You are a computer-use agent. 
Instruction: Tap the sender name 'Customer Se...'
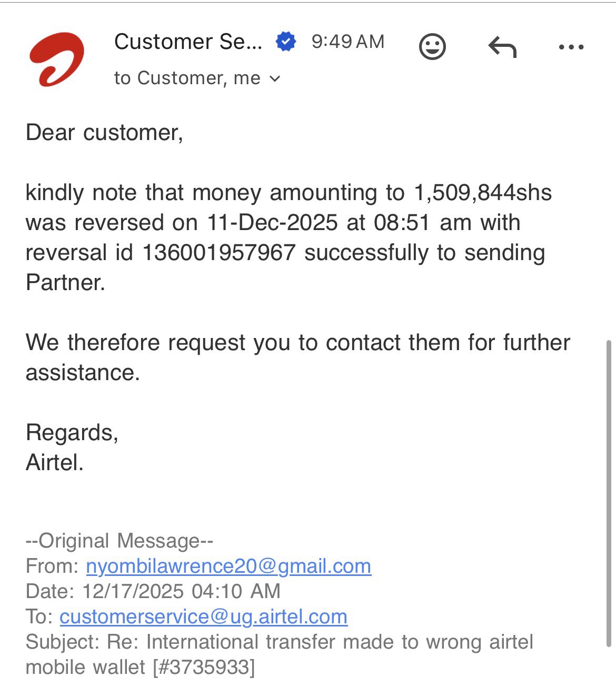pyautogui.click(x=188, y=42)
